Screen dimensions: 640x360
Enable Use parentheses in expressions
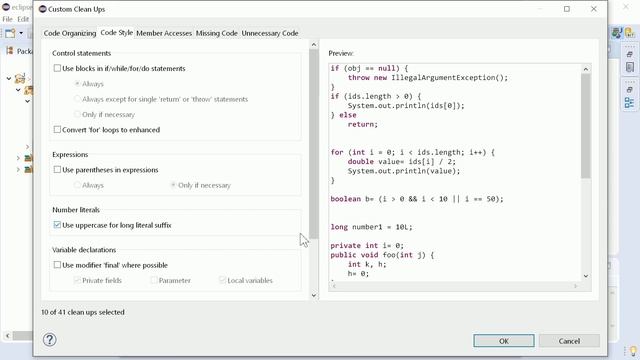click(57, 169)
